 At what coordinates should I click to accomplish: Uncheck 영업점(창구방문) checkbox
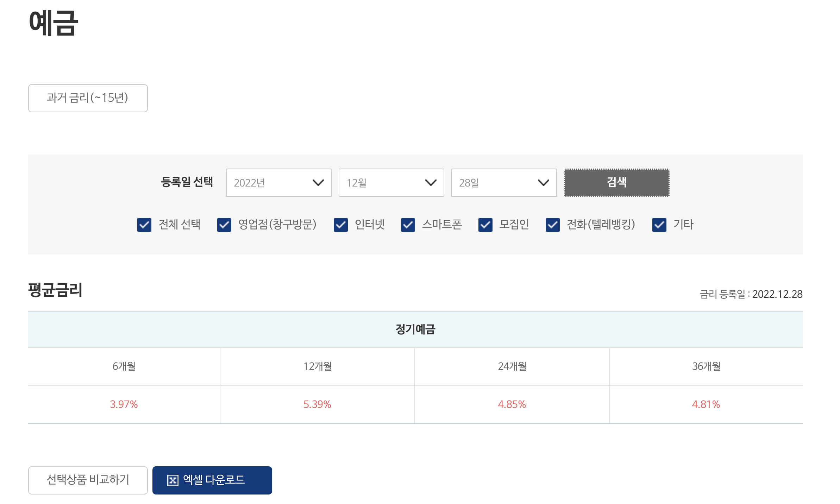click(x=224, y=225)
